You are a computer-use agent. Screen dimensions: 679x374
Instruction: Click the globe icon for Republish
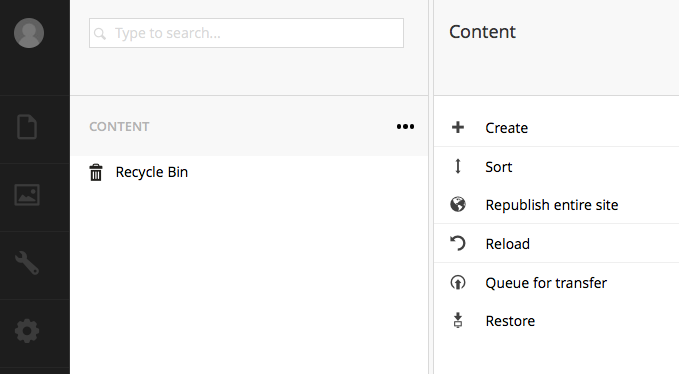(458, 204)
